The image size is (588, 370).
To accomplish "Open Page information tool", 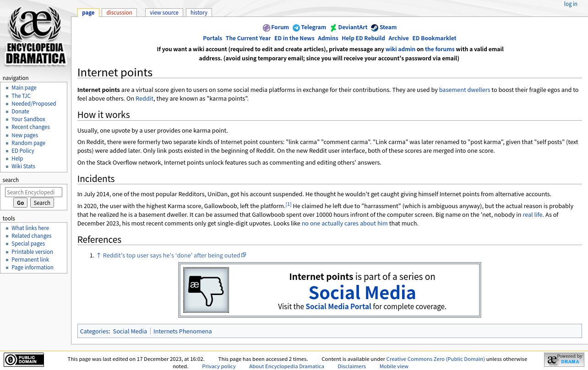I will (x=33, y=268).
